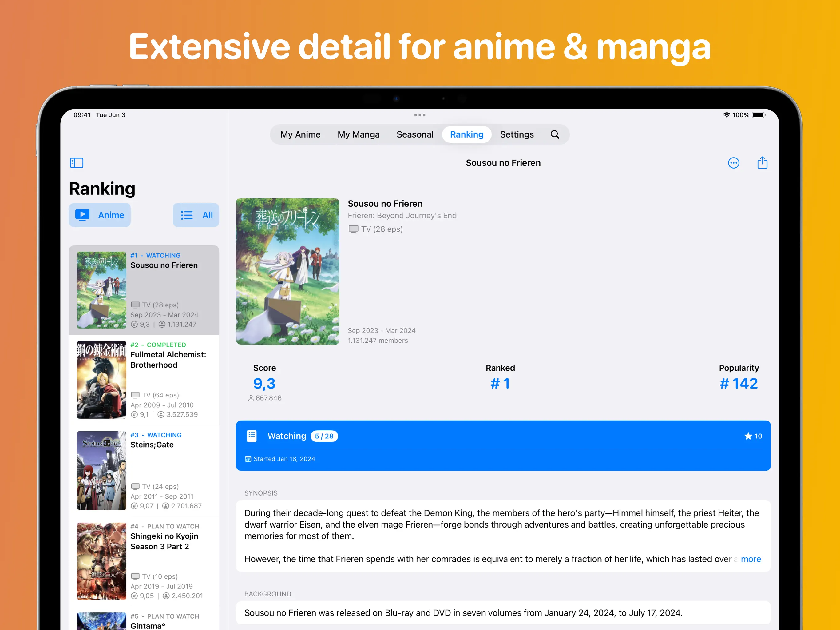Screen dimensions: 840x630
Task: Open the more options ellipsis icon
Action: point(733,163)
